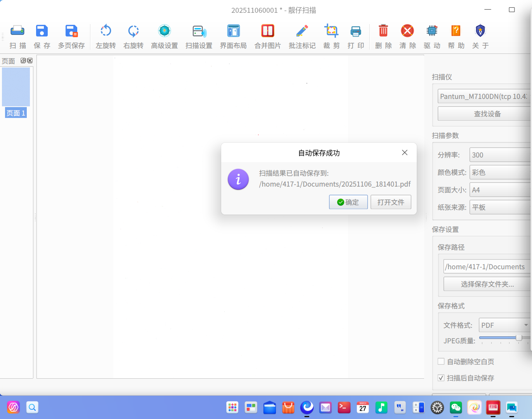Open system settings gear in the dock

tap(437, 407)
